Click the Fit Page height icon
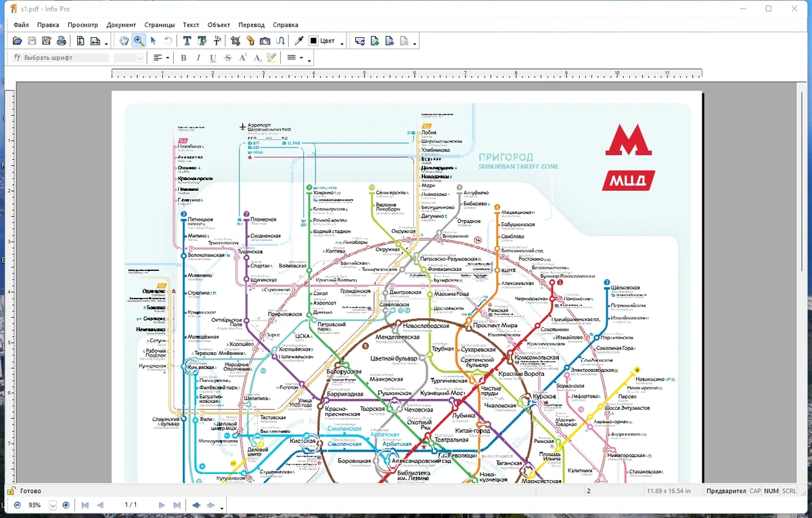This screenshot has height=518, width=812. pos(81,41)
